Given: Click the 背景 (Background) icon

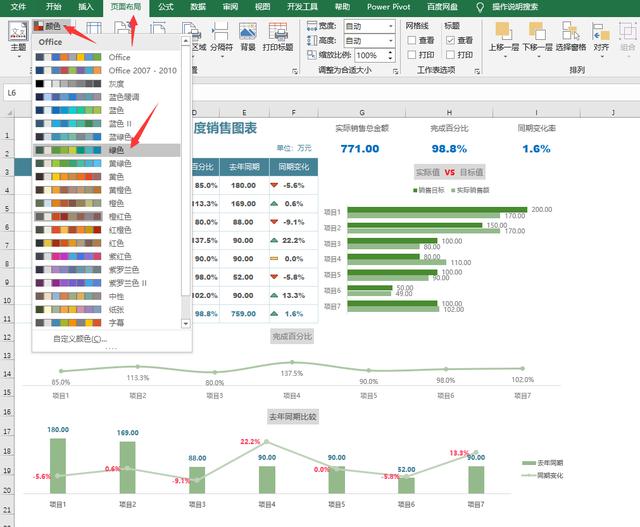Looking at the screenshot, I should [248, 36].
